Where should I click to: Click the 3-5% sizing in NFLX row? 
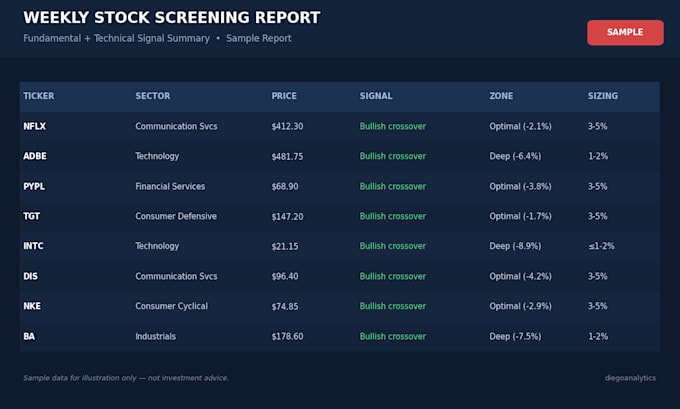598,126
